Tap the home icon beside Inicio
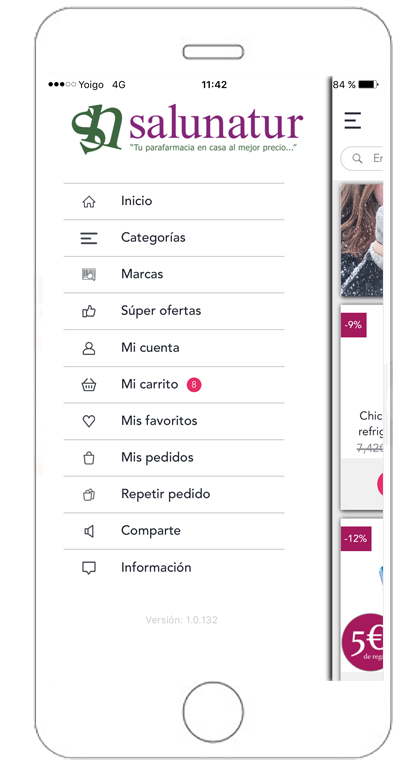The height and width of the screenshot is (767, 414). pos(89,202)
